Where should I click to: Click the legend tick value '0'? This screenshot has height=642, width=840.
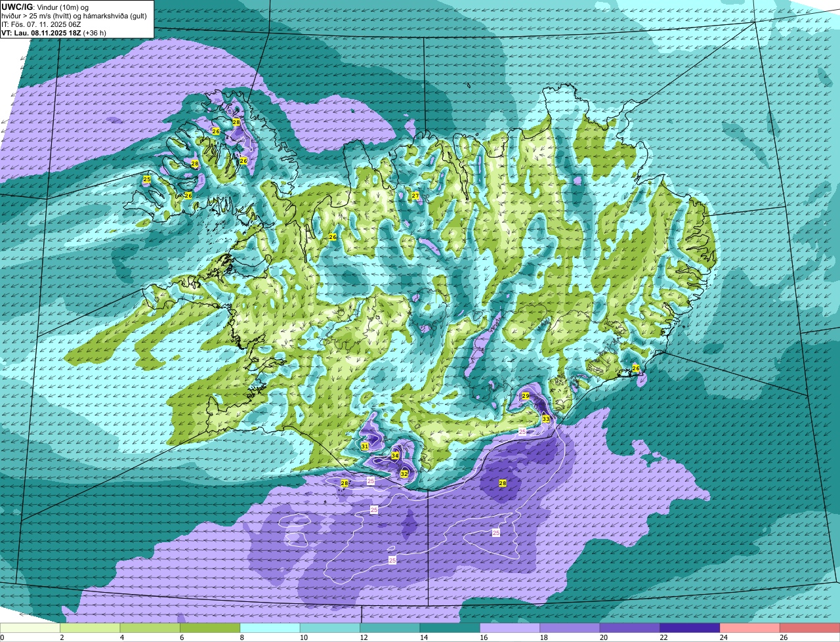tap(2, 637)
